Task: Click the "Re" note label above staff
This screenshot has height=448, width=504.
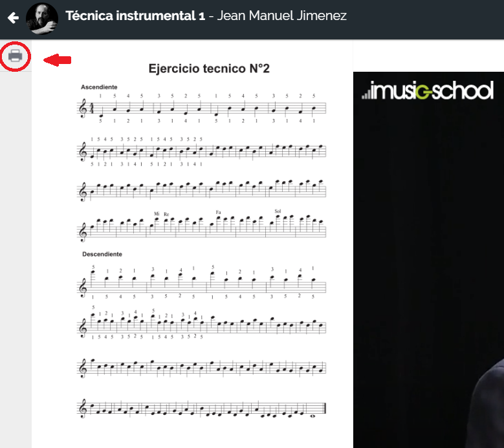Action: (166, 214)
